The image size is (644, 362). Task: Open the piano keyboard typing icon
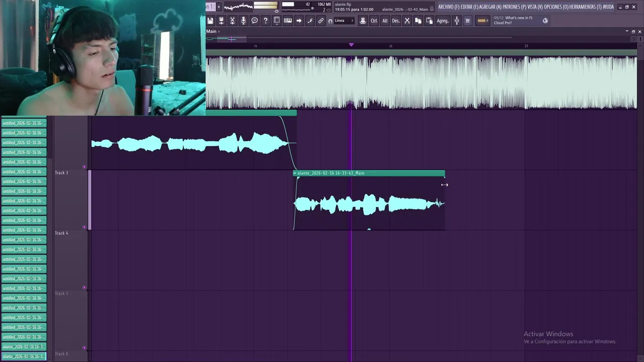click(288, 21)
